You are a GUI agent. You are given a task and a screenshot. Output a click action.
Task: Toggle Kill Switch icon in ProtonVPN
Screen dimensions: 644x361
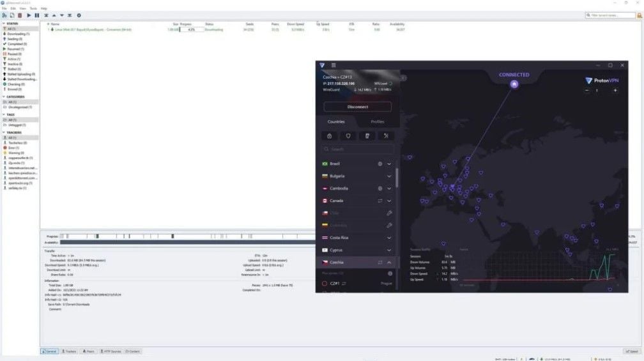(367, 136)
